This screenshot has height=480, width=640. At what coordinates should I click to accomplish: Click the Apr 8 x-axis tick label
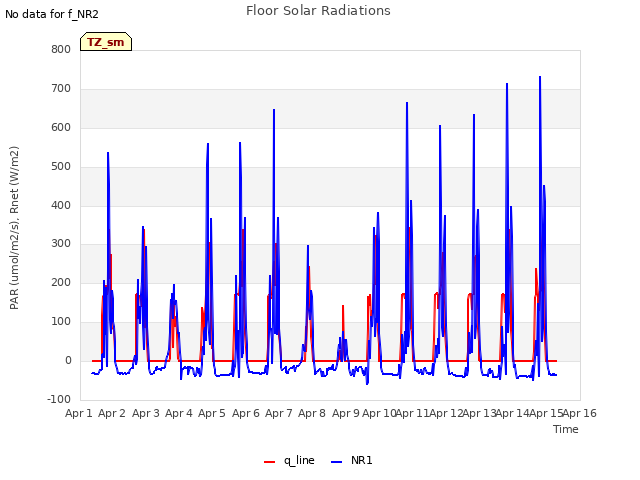coord(312,413)
